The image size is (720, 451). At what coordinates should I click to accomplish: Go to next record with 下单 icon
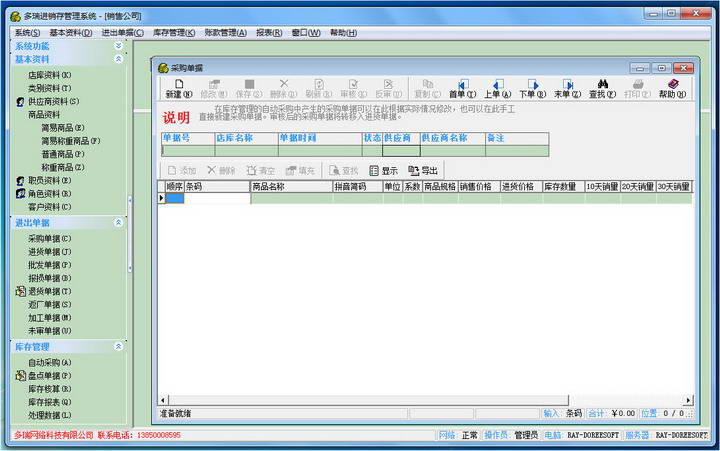coord(533,85)
